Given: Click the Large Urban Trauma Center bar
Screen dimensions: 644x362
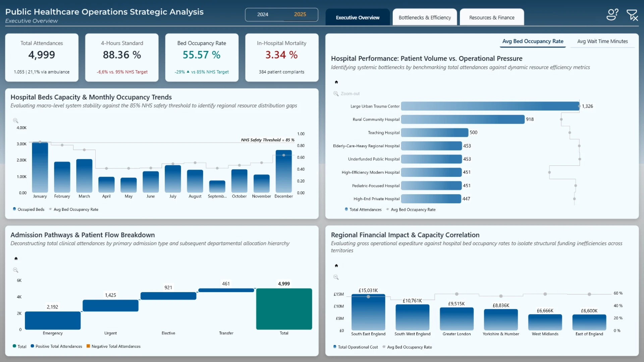Looking at the screenshot, I should point(490,106).
